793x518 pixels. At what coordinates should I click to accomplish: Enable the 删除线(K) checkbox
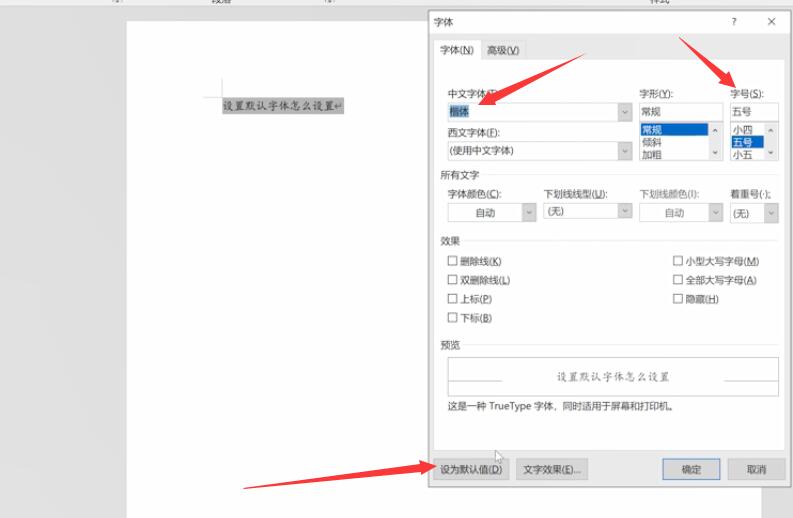(x=452, y=261)
